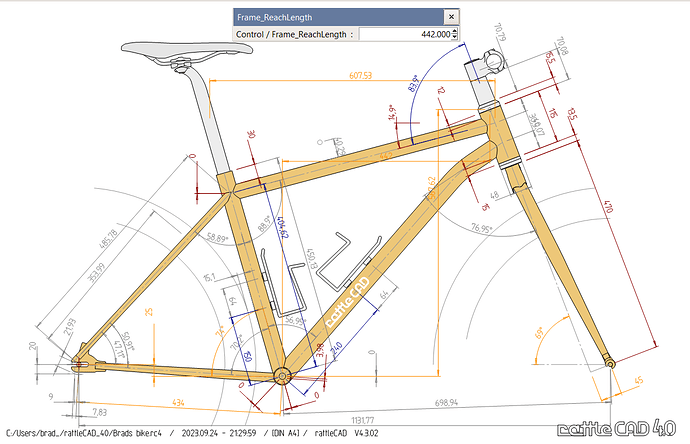Click the 'Control / Frame_ReachLength :' label
This screenshot has width=690, height=444.
click(294, 34)
